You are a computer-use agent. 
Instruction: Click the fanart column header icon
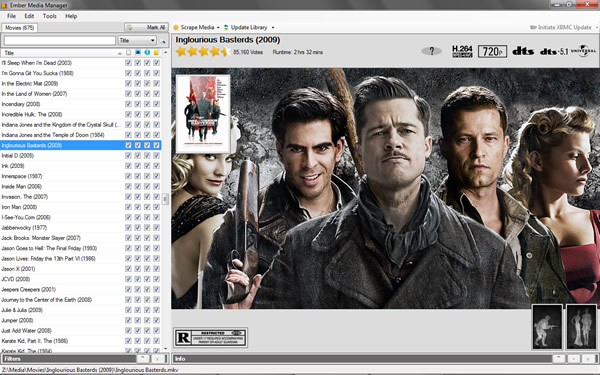coord(138,52)
